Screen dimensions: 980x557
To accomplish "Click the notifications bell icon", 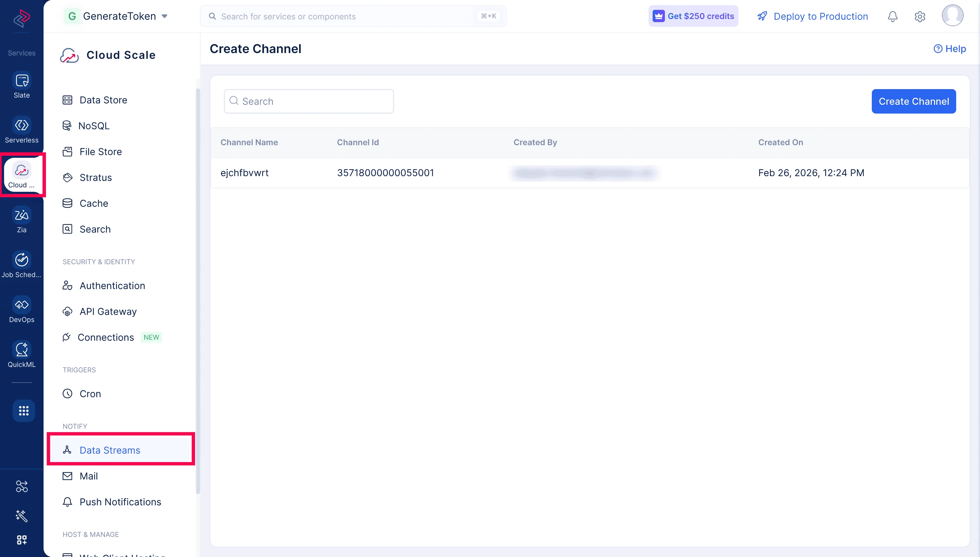I will (x=892, y=16).
